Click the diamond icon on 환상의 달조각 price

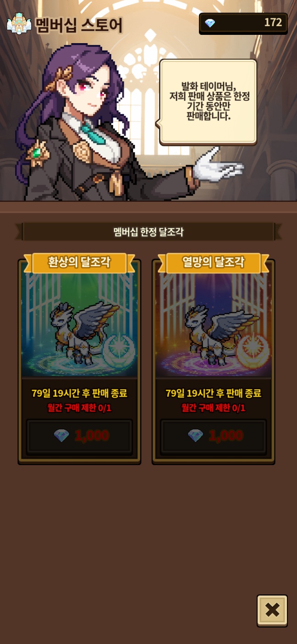[x=61, y=436]
